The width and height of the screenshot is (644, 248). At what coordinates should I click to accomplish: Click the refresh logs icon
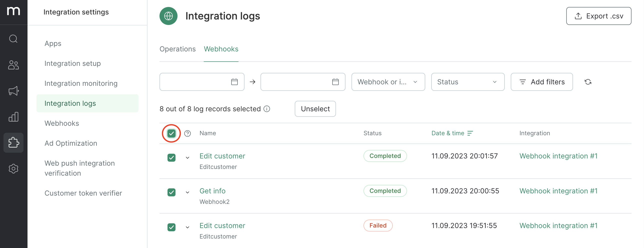pyautogui.click(x=588, y=82)
